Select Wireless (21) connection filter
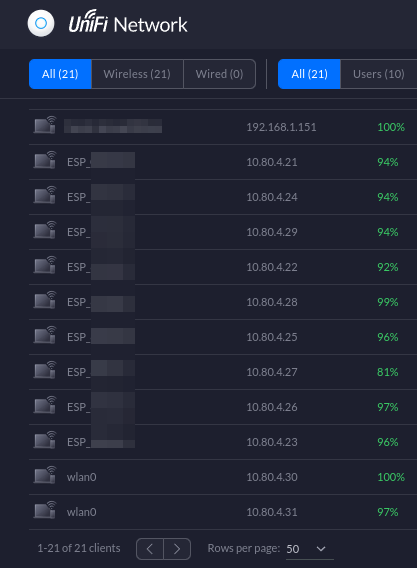 137,74
